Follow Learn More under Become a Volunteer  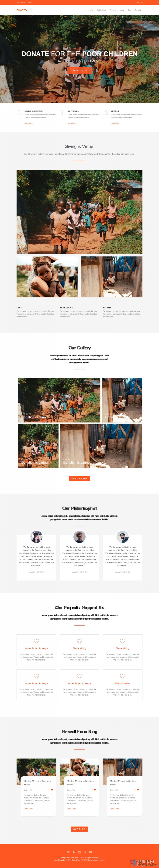coord(29,123)
